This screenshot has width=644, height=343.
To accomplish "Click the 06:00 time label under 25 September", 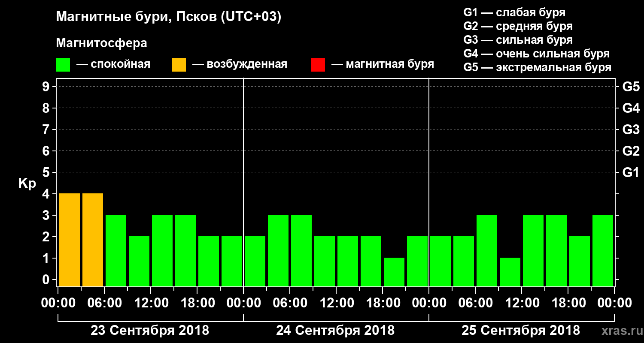I will click(475, 303).
